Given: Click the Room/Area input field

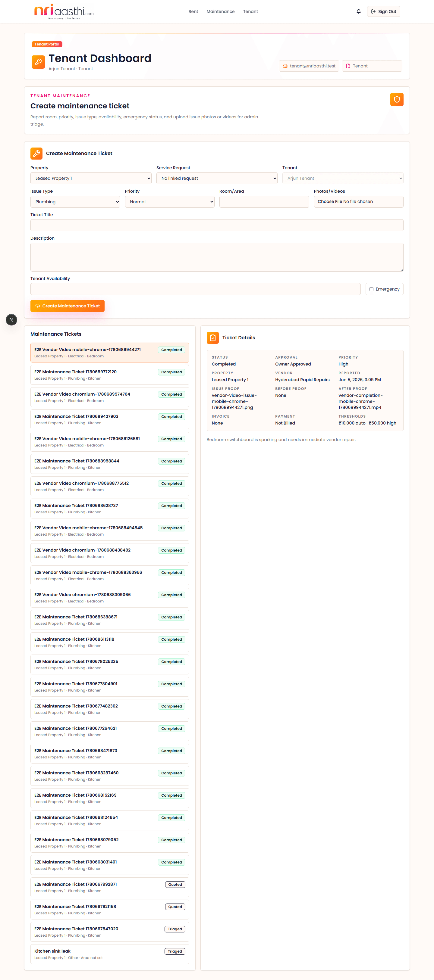Looking at the screenshot, I should (x=264, y=202).
